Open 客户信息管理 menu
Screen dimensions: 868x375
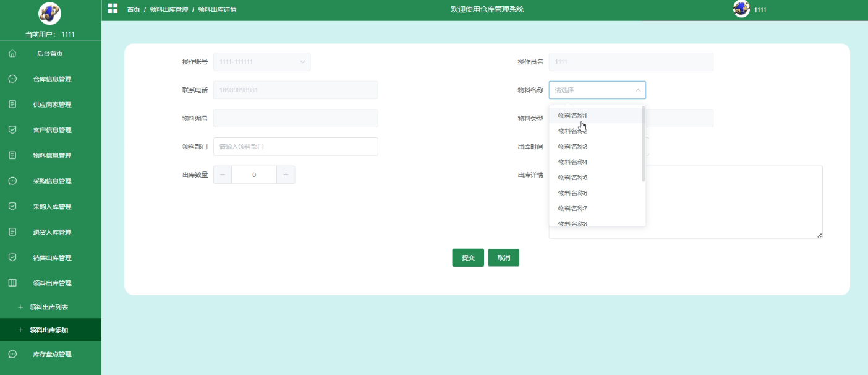[x=51, y=130]
